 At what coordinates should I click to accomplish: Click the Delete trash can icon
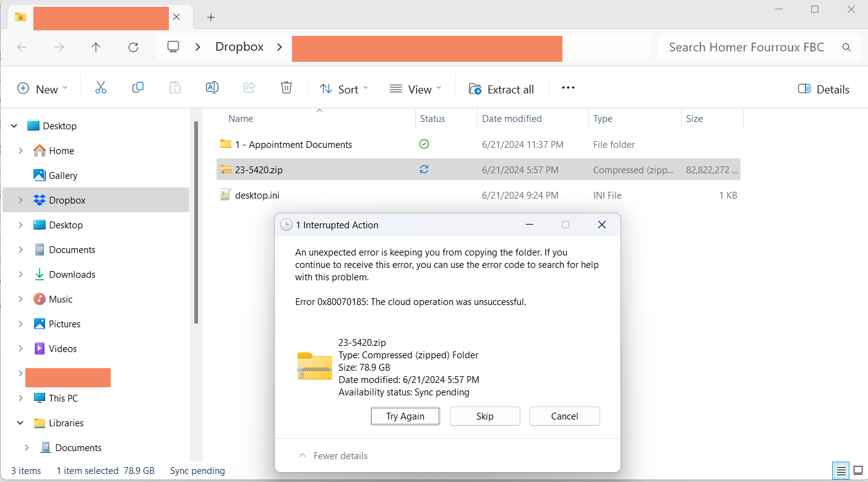(286, 88)
